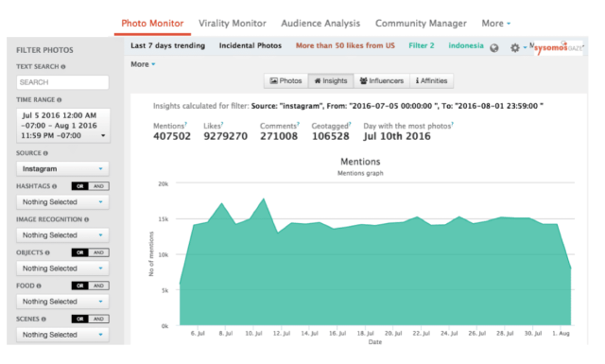Click the Sysomos Gaze logo
The image size is (605, 364).
(559, 48)
